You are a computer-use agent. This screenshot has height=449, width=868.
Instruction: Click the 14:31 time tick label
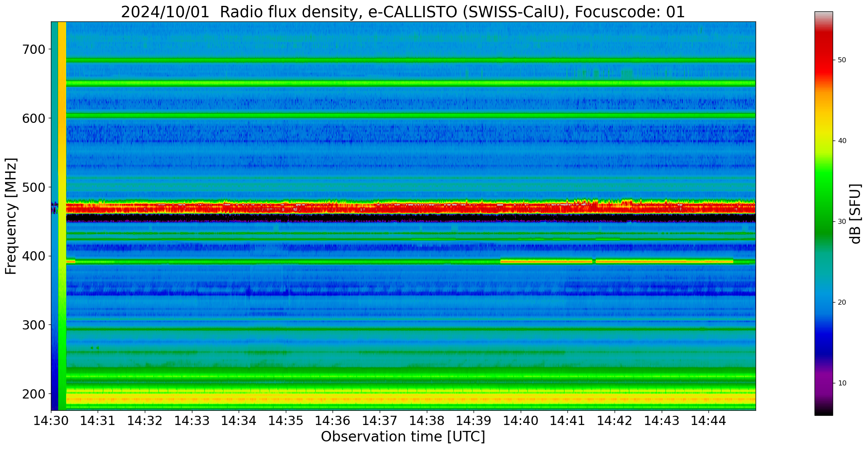pos(98,421)
